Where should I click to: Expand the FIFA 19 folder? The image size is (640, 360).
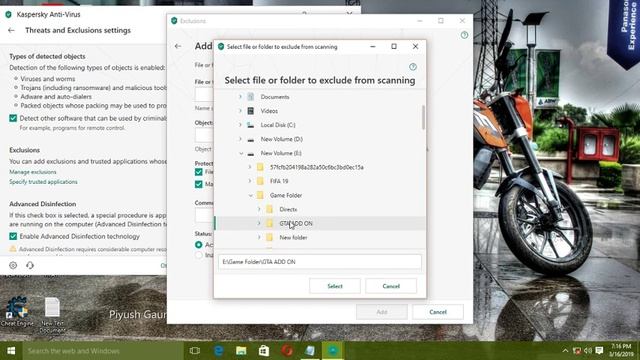pos(250,181)
